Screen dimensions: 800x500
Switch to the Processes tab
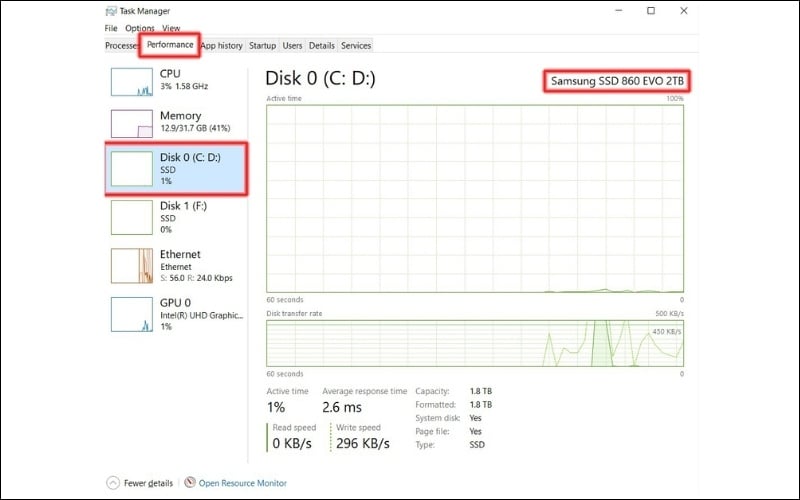[x=121, y=45]
